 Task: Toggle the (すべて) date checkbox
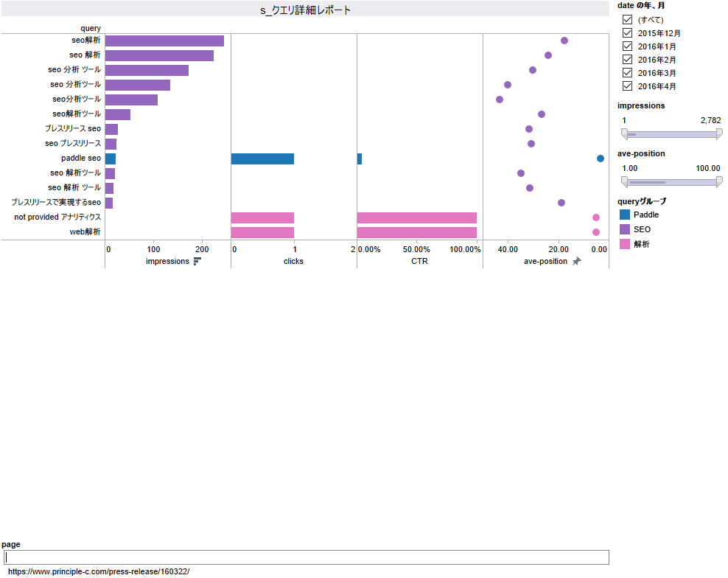(x=628, y=20)
